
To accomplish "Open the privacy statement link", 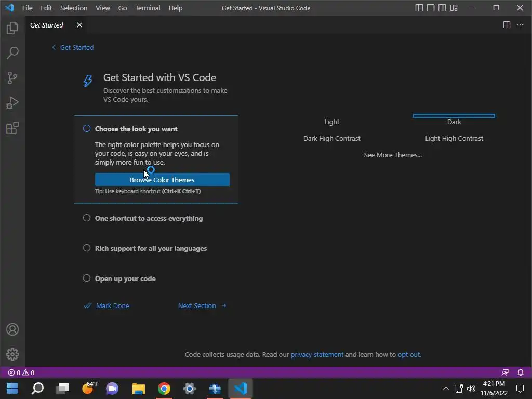I will pyautogui.click(x=317, y=354).
